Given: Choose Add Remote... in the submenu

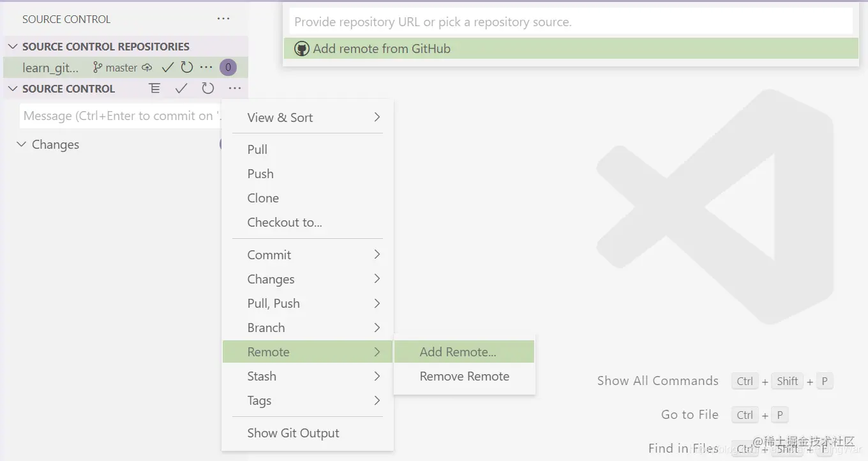Looking at the screenshot, I should coord(464,352).
